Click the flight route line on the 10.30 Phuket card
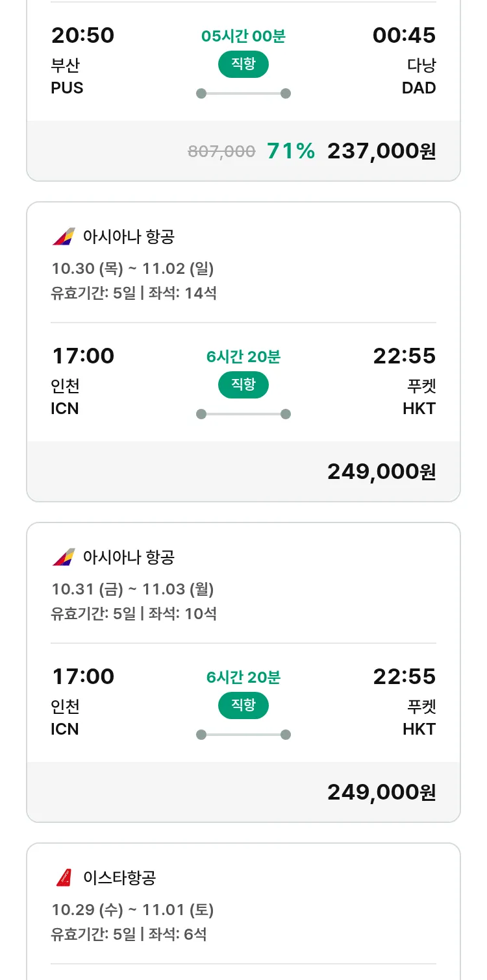Image resolution: width=487 pixels, height=980 pixels. pyautogui.click(x=243, y=414)
